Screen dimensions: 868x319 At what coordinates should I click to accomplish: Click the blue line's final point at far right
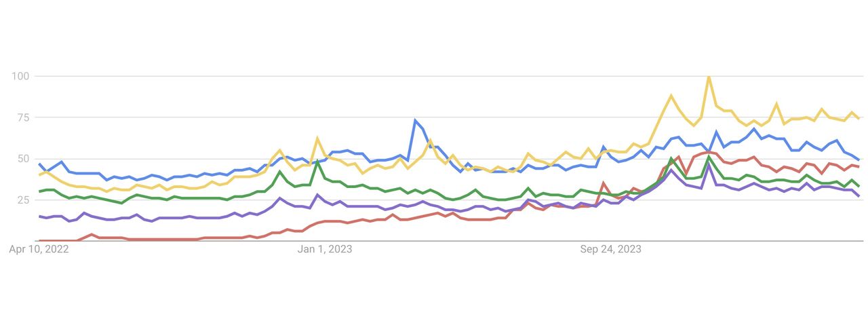coord(859,160)
